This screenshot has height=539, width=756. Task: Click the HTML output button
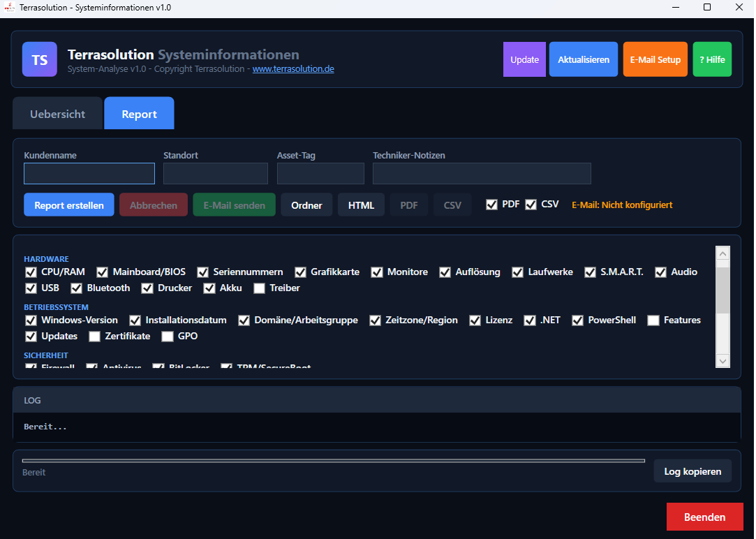(x=361, y=205)
